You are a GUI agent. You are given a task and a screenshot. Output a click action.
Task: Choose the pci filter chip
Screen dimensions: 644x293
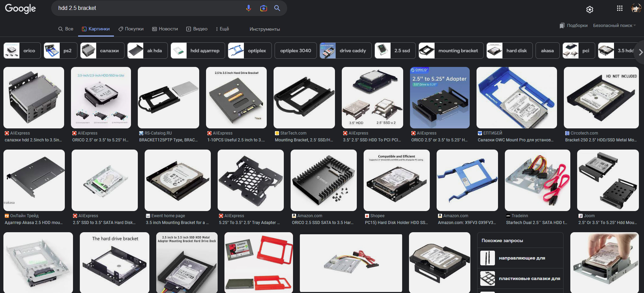coord(579,51)
